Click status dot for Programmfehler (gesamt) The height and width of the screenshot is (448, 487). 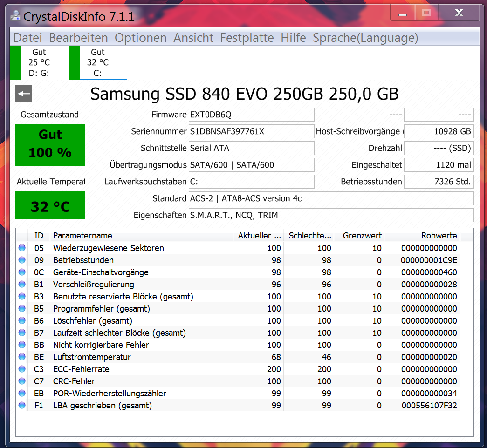22,308
